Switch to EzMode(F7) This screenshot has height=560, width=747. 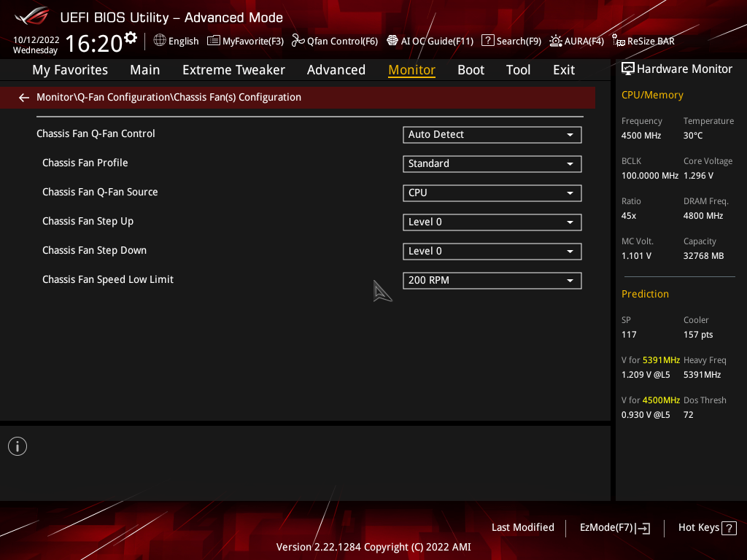coord(614,528)
